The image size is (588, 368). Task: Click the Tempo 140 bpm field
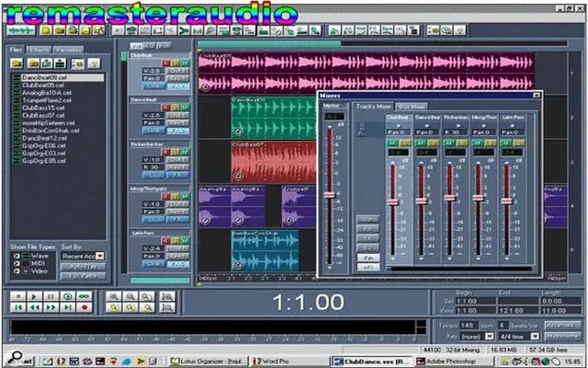click(469, 325)
